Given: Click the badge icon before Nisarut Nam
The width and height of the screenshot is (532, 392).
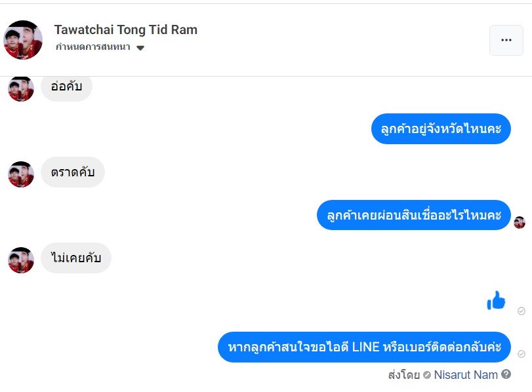Looking at the screenshot, I should (x=427, y=375).
